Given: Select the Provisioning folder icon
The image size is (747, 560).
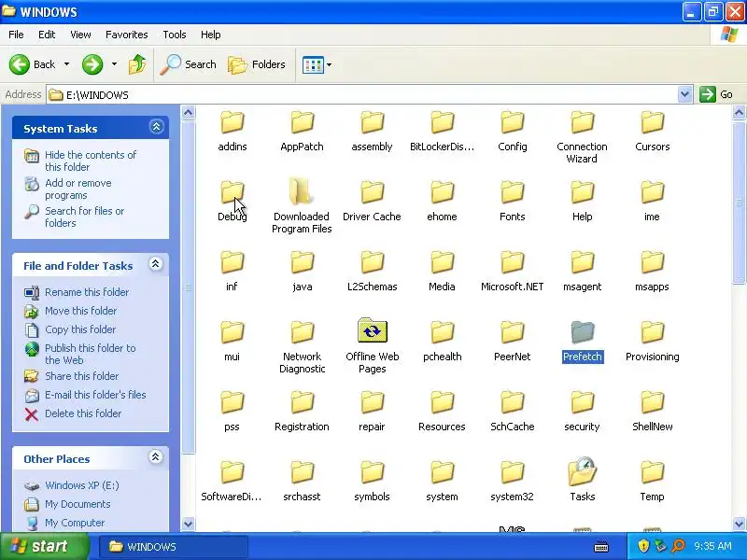Looking at the screenshot, I should coord(652,332).
